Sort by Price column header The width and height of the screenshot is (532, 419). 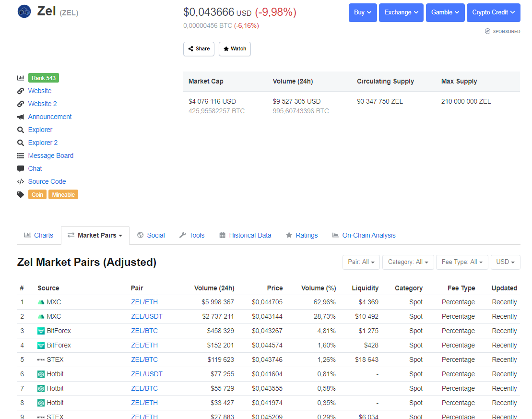click(275, 288)
